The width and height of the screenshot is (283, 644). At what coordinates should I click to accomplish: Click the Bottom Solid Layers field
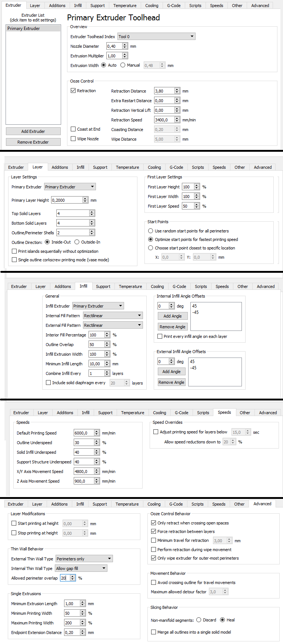[73, 223]
